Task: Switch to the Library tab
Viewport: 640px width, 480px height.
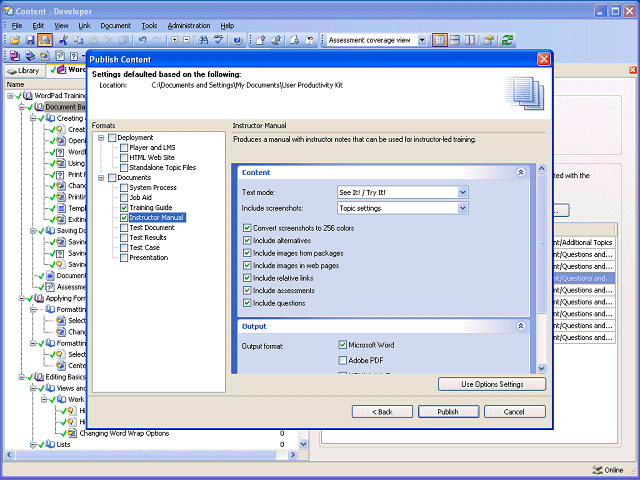Action: coord(24,71)
